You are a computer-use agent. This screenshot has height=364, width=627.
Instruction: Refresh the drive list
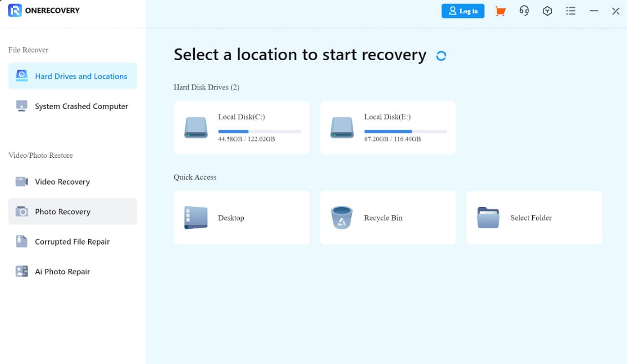click(x=441, y=55)
